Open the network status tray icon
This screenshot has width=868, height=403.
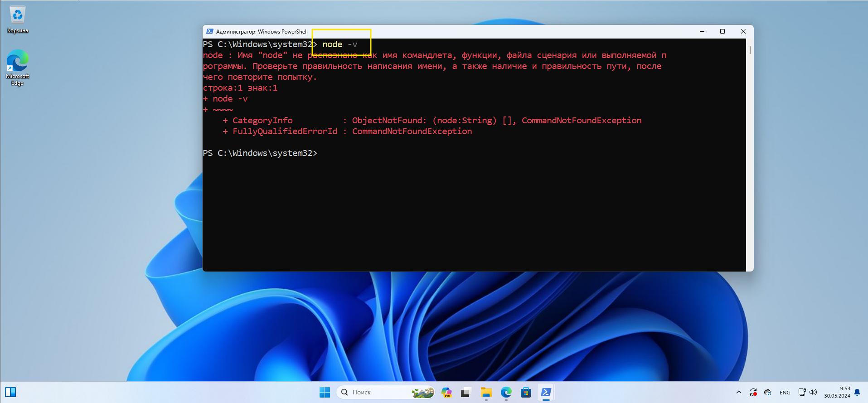pos(802,392)
